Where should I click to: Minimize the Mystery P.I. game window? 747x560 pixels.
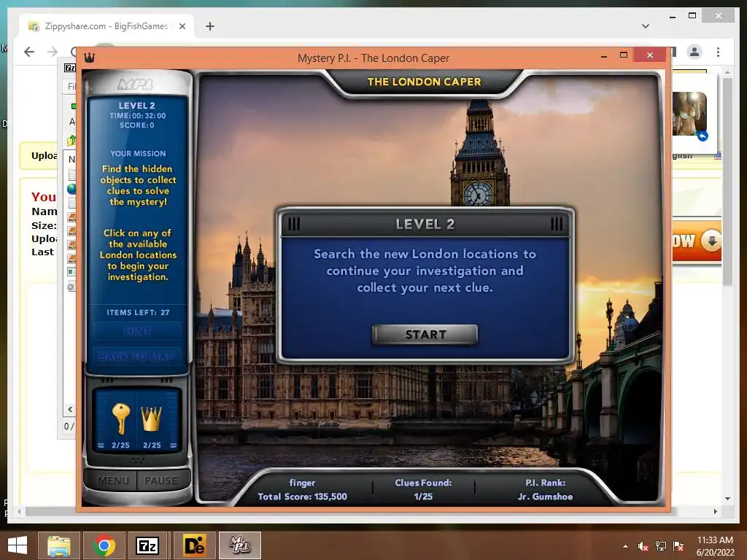click(x=604, y=55)
